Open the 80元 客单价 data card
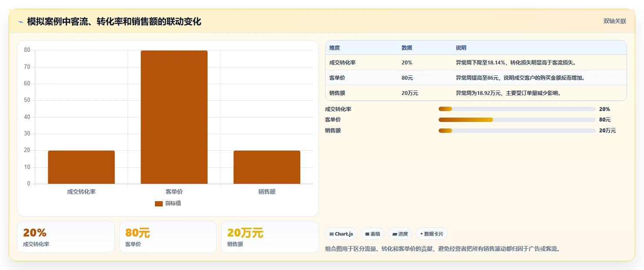644x270 pixels. coord(168,237)
